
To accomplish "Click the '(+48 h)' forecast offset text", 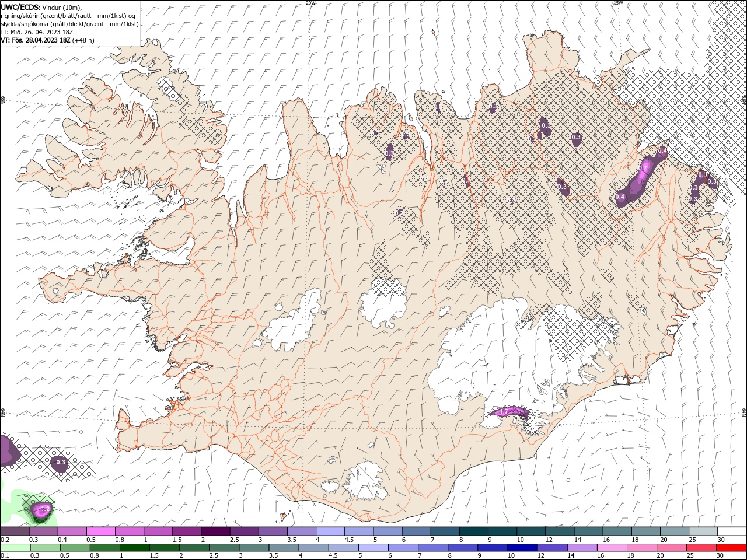I will tap(83, 40).
